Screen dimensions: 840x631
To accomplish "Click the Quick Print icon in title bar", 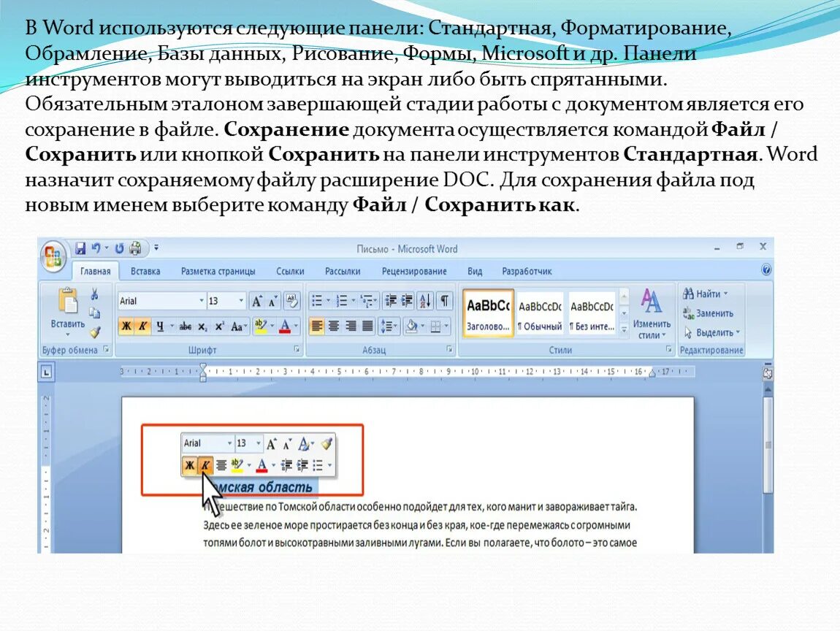I will point(136,248).
